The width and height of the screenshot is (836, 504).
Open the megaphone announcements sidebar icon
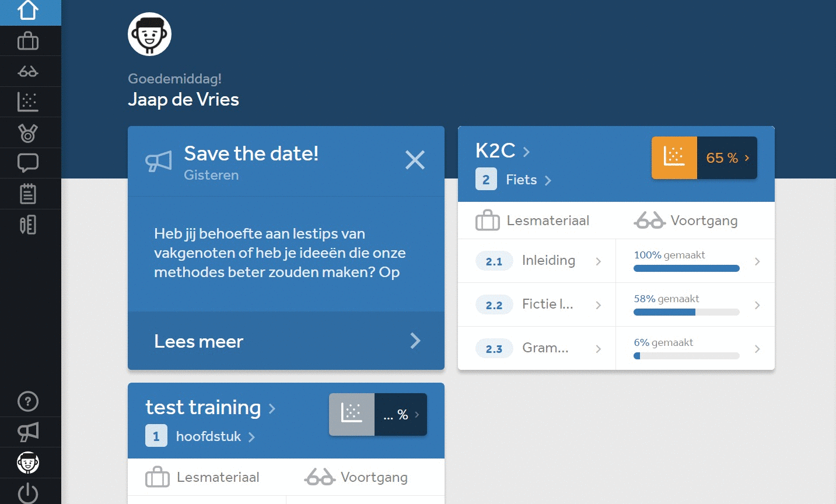[28, 432]
